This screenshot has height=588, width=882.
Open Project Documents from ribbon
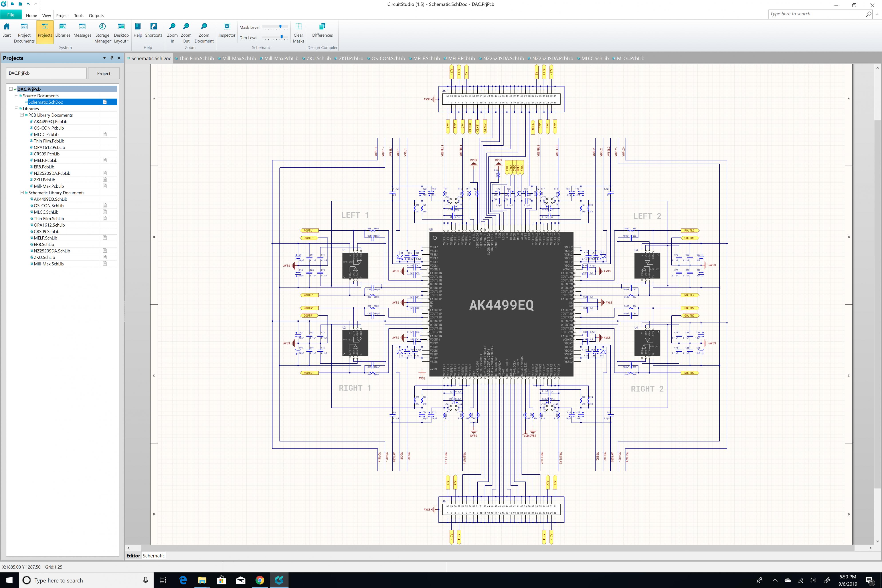pos(24,33)
